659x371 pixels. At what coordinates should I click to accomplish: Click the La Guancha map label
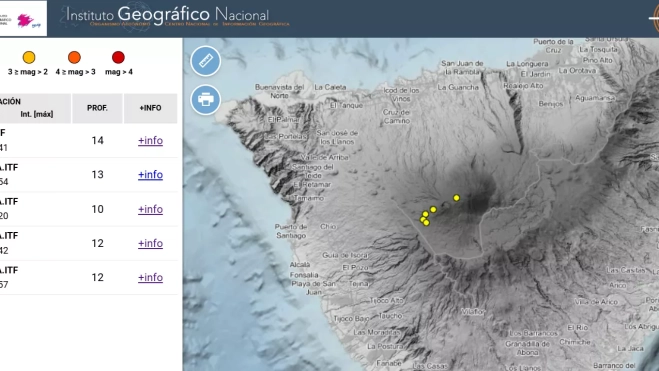pos(458,87)
